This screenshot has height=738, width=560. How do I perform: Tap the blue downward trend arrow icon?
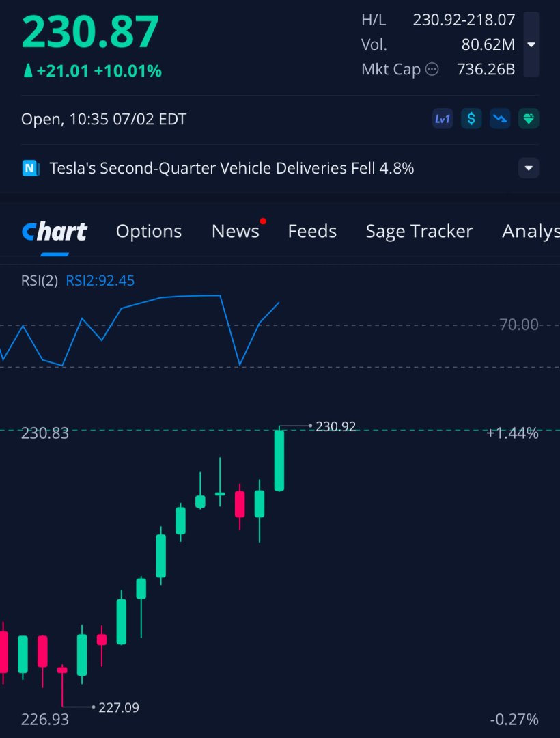(x=500, y=119)
